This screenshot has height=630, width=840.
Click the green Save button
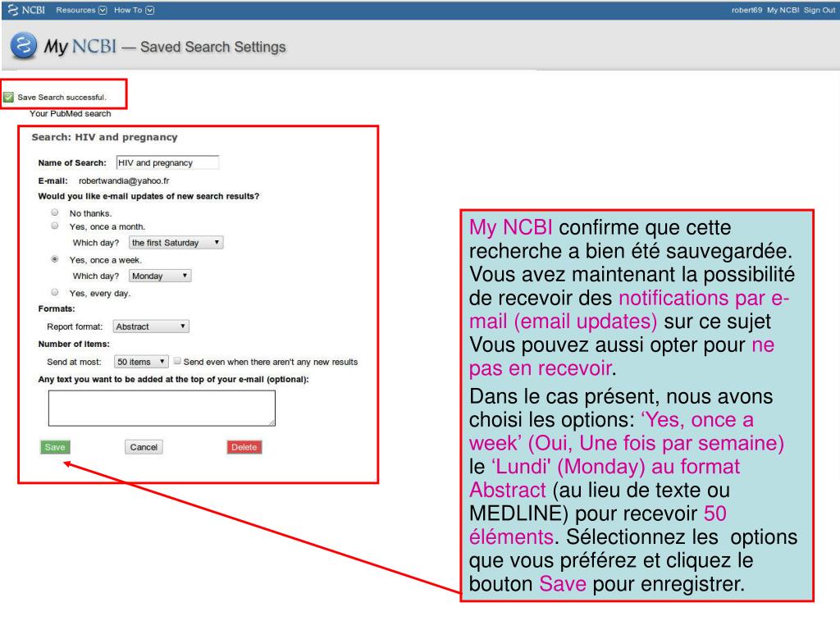coord(55,447)
